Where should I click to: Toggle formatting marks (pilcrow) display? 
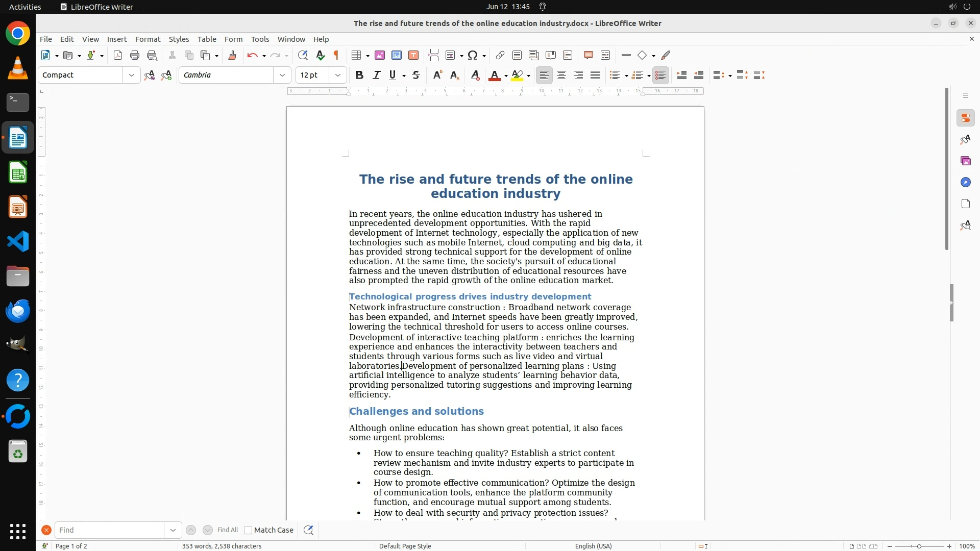point(336,55)
